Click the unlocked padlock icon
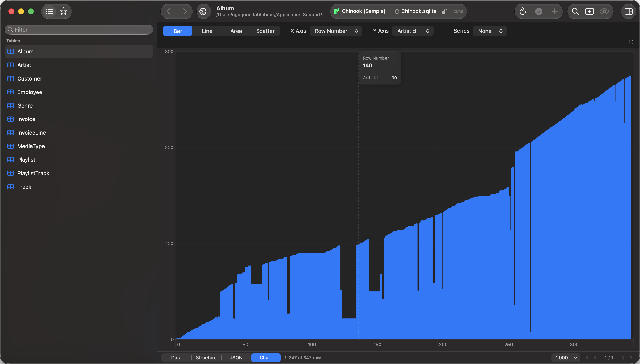 pos(444,11)
